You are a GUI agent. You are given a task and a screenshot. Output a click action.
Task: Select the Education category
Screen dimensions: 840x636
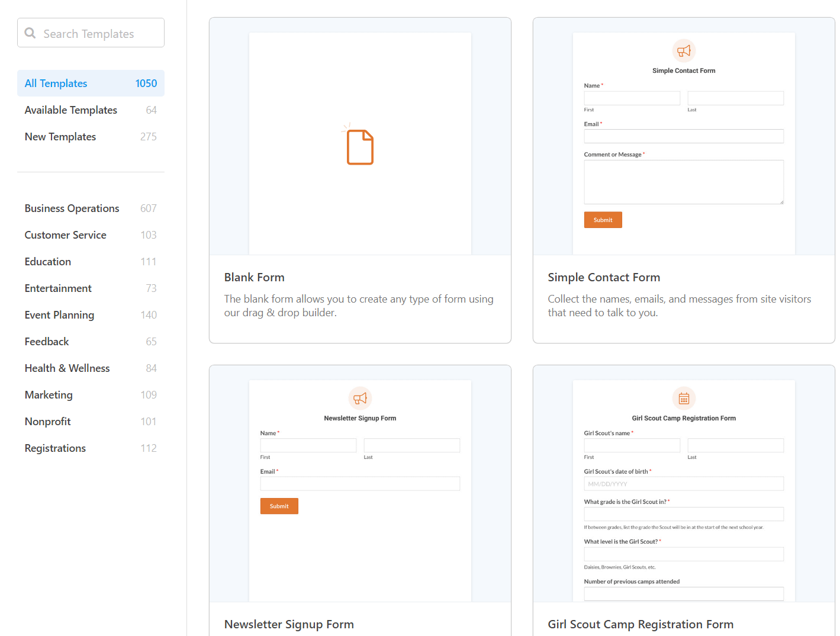[47, 261]
